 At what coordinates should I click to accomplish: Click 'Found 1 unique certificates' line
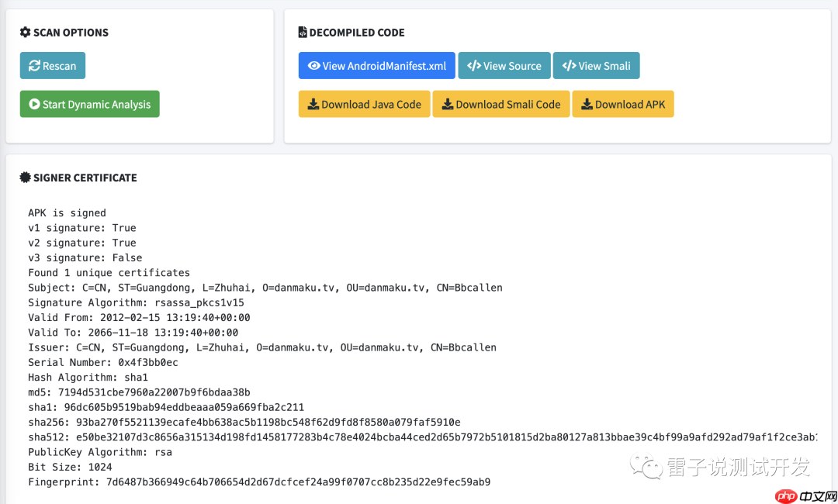(x=109, y=273)
